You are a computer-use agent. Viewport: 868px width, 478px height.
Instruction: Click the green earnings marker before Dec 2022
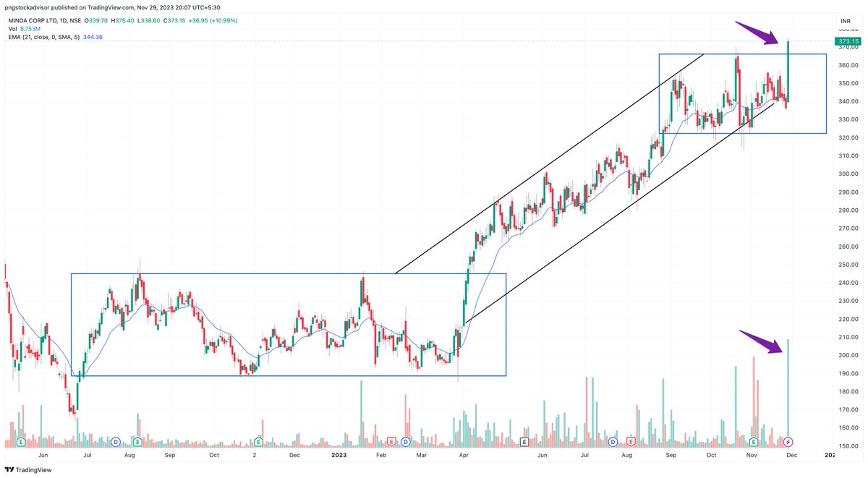pyautogui.click(x=259, y=441)
